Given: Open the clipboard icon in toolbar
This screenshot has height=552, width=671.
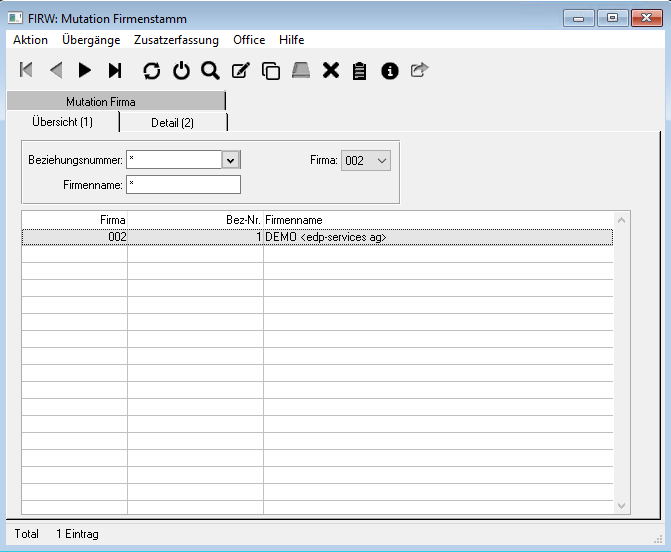Looking at the screenshot, I should click(360, 70).
